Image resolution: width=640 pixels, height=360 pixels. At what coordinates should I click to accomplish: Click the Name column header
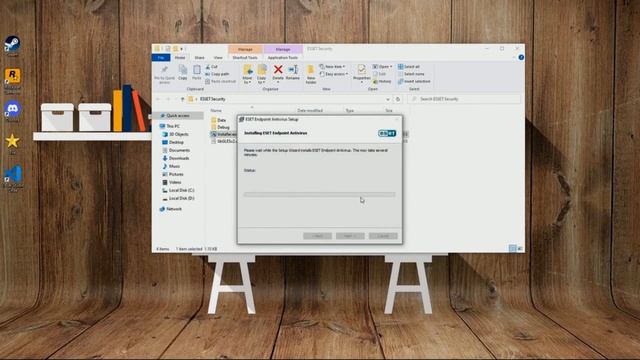pyautogui.click(x=216, y=111)
